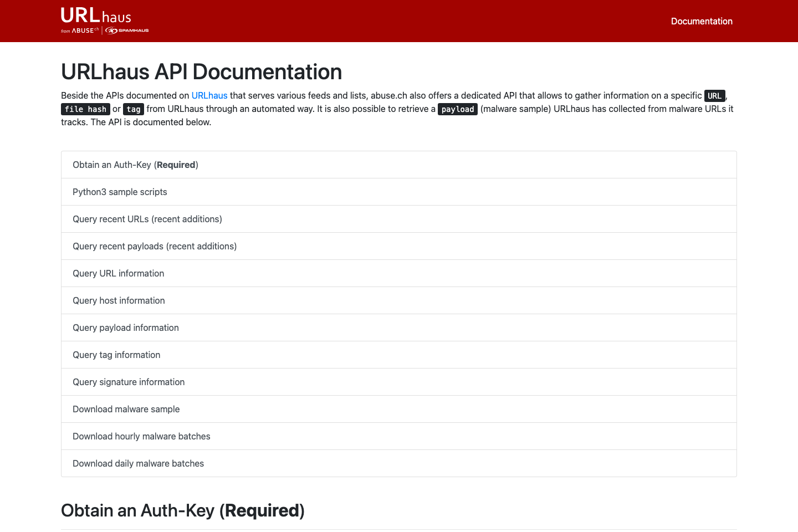Image resolution: width=798 pixels, height=532 pixels.
Task: Follow the URLhaus hyperlink in the intro text
Action: (209, 95)
